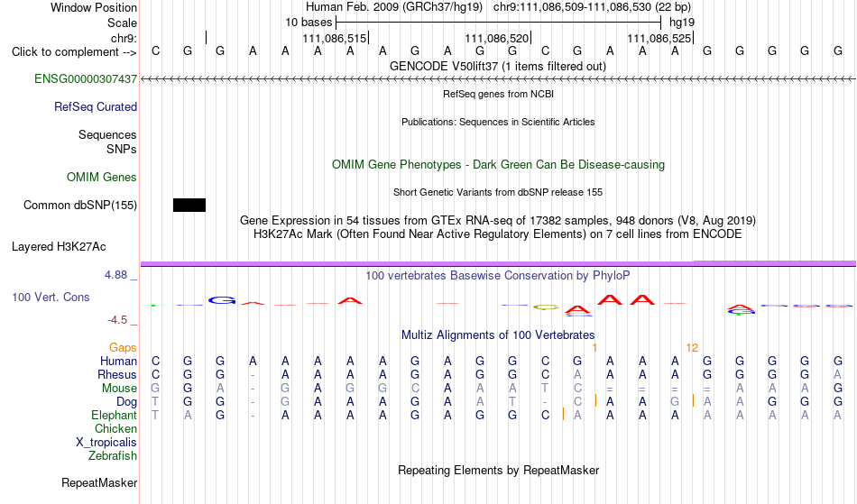This screenshot has width=857, height=504.
Task: Click Repeating Elements by RepeatMasker title
Action: 498,470
